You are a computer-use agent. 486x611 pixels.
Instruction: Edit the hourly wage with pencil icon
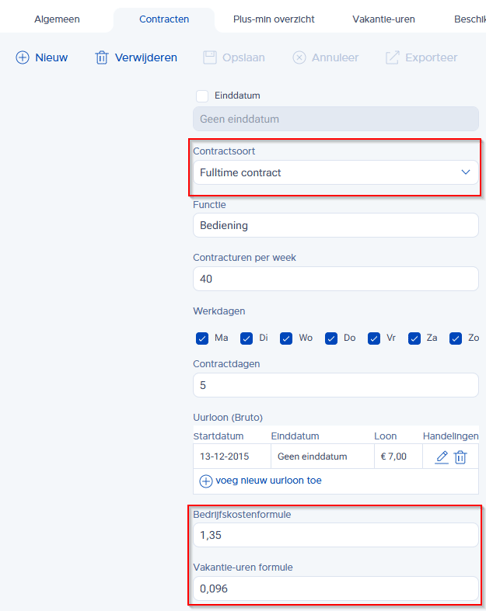[442, 457]
